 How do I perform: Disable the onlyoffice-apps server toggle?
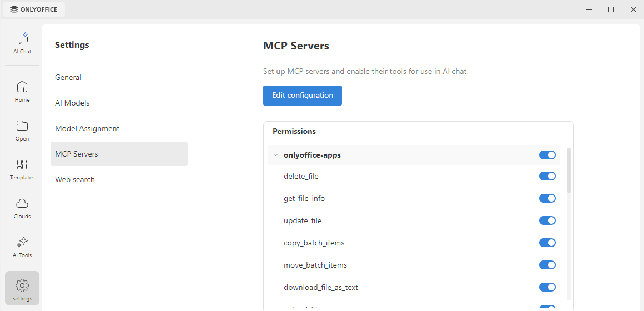(547, 155)
